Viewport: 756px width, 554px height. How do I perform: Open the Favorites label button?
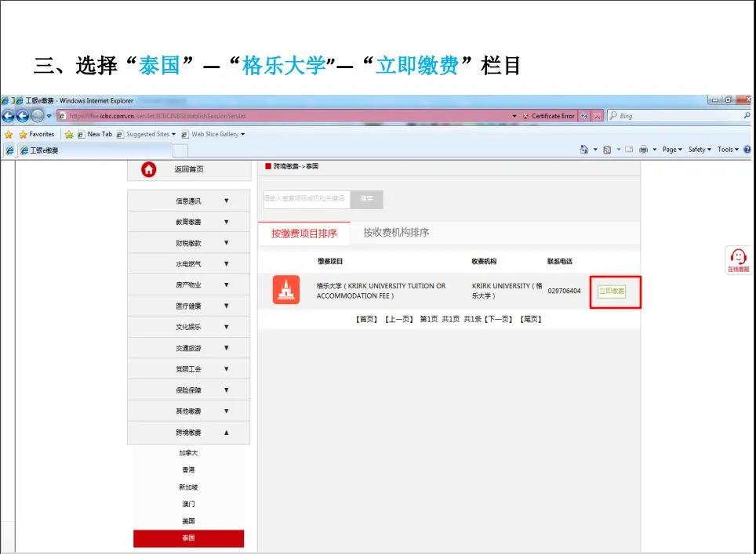point(37,135)
